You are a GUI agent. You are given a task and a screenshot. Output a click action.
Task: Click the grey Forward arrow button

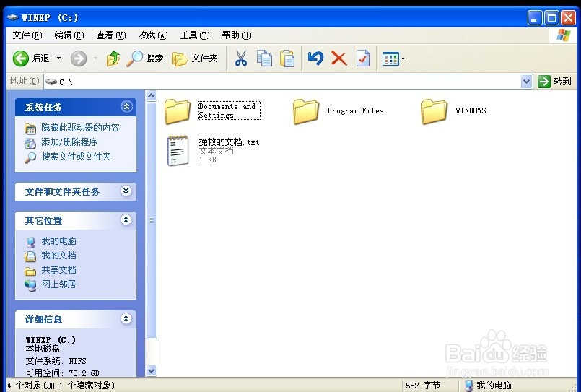(79, 58)
